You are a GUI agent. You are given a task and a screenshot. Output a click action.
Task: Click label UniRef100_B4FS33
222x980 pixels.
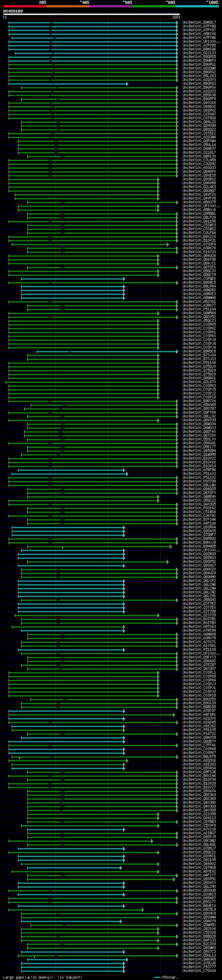199,940
